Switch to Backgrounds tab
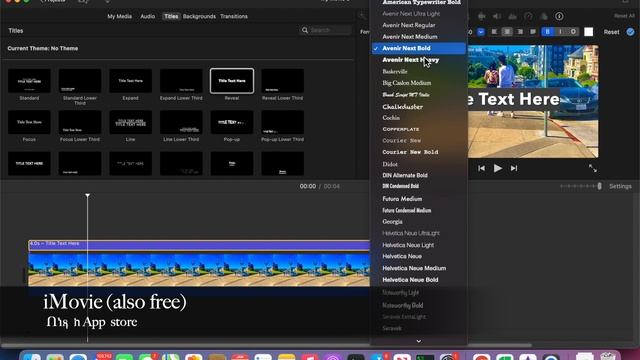The image size is (640, 360). [199, 16]
